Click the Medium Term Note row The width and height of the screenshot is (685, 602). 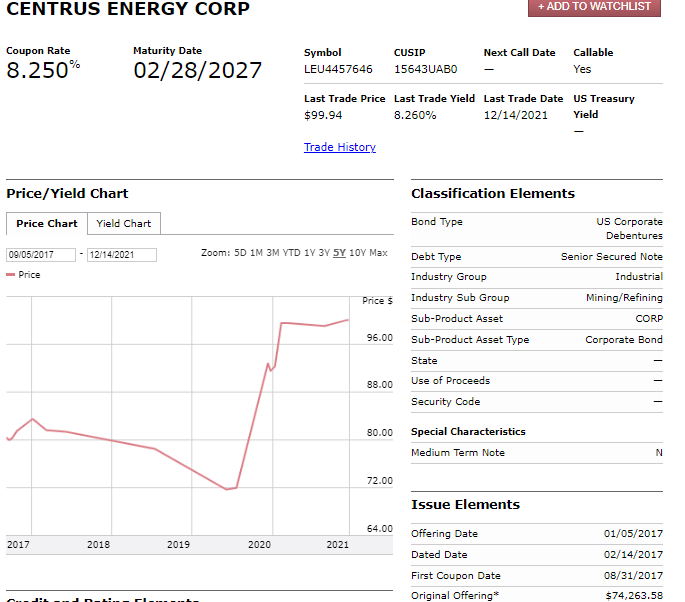tap(537, 453)
